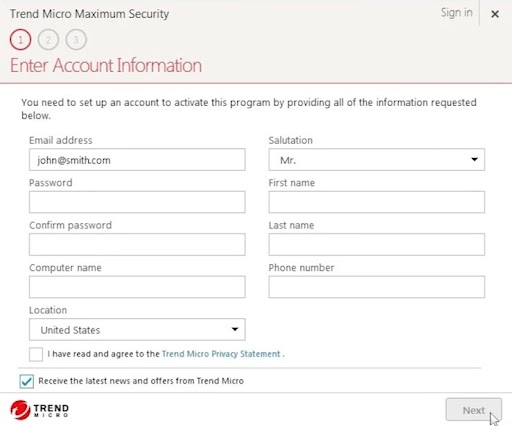Click the Salutation label
Image resolution: width=512 pixels, height=426 pixels.
291,140
